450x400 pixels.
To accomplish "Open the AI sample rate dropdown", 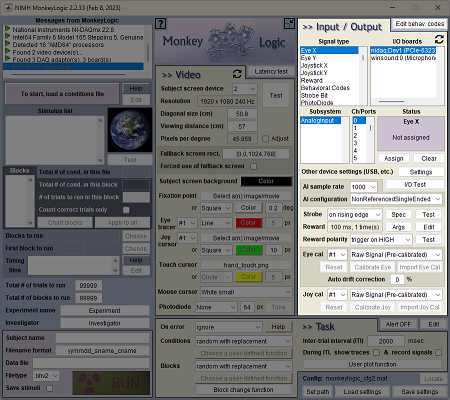I will coord(363,187).
